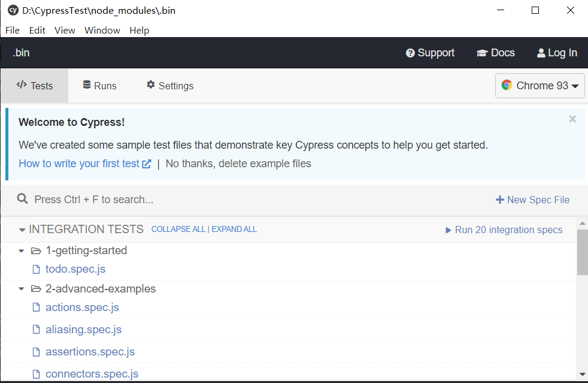Screen dimensions: 588x383
Task: Open the todo.spec.js test file
Action: click(75, 269)
